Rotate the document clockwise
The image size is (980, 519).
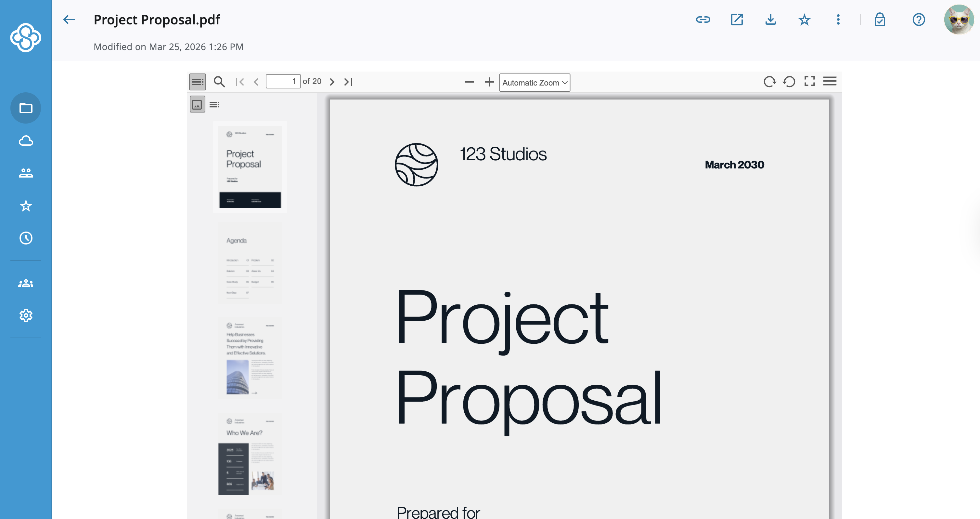(x=770, y=82)
